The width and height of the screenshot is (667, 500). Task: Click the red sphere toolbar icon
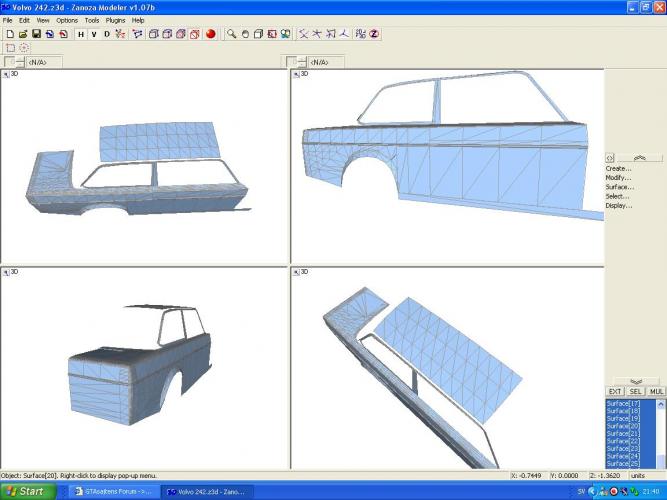211,34
